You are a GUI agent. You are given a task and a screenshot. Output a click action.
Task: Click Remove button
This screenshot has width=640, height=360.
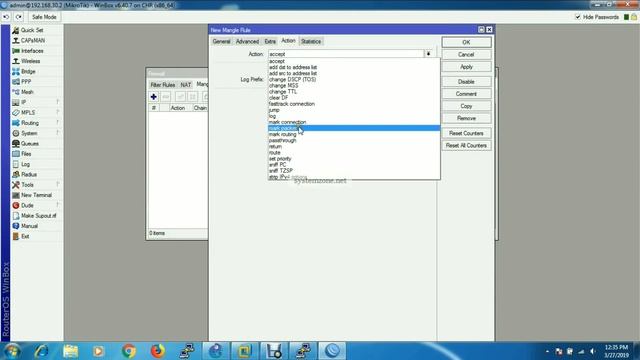coord(466,118)
